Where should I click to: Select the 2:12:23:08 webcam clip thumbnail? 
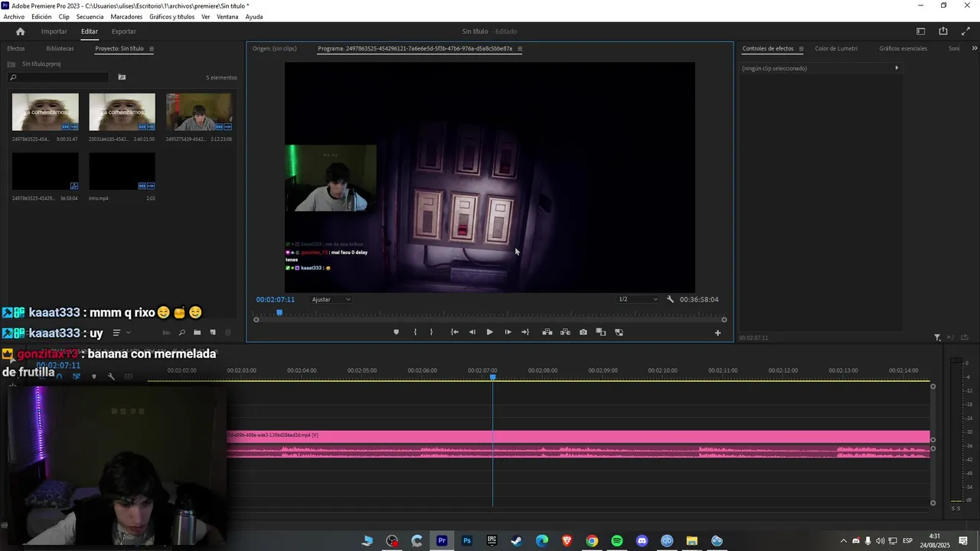click(x=199, y=112)
